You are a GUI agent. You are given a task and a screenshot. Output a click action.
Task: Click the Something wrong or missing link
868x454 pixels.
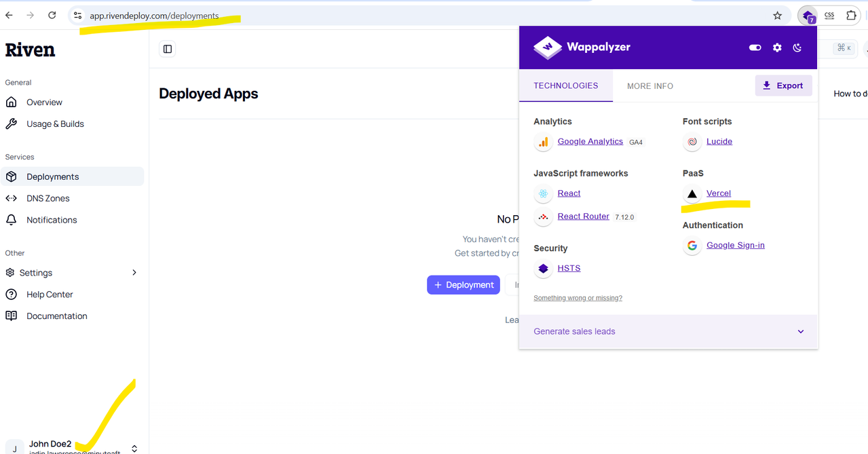pos(578,298)
